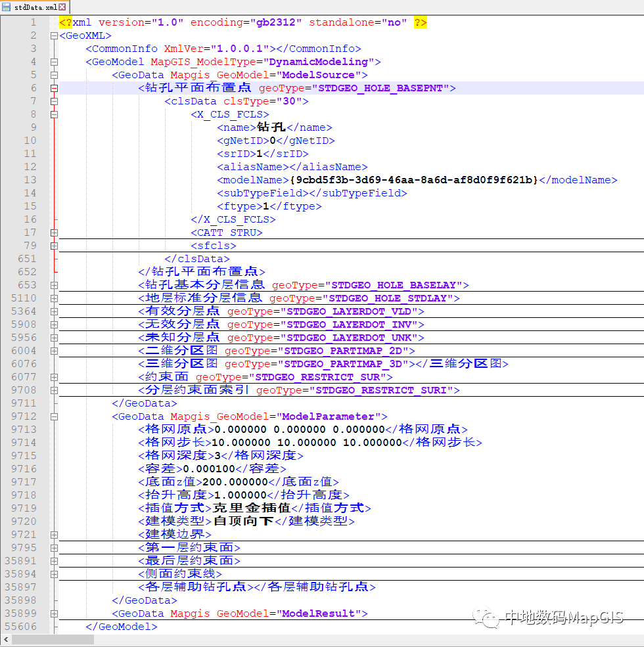Expand the 二维分区图 node on line 6004
Image resolution: width=644 pixels, height=647 pixels.
pyautogui.click(x=54, y=351)
